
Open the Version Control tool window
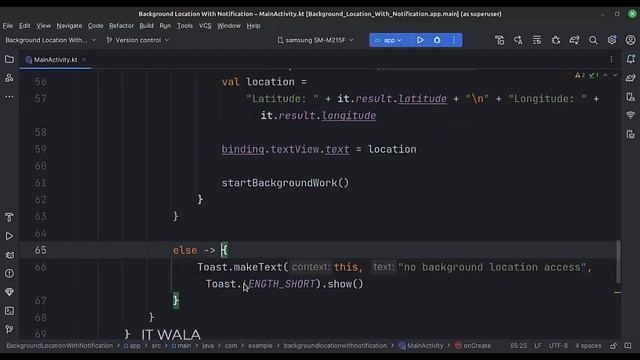tap(9, 329)
